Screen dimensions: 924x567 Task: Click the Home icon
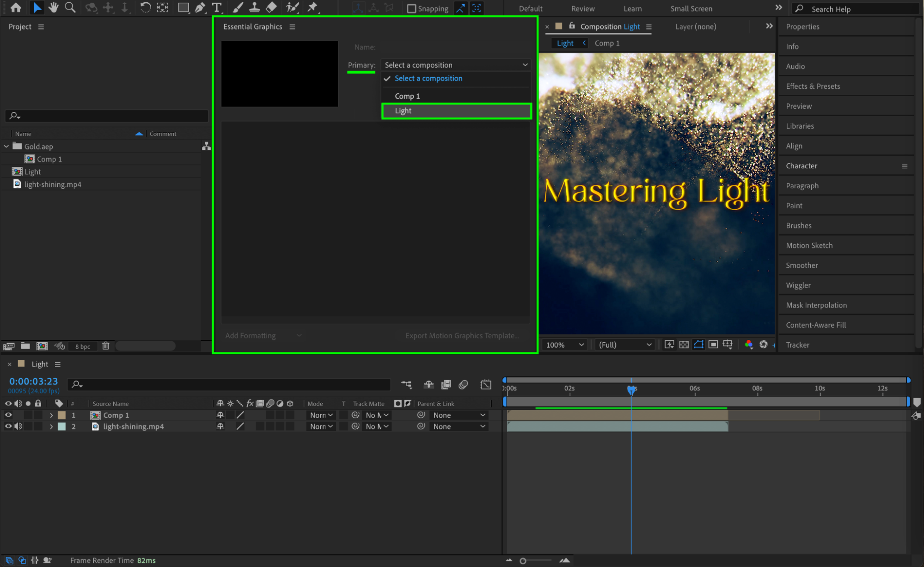[x=16, y=7]
